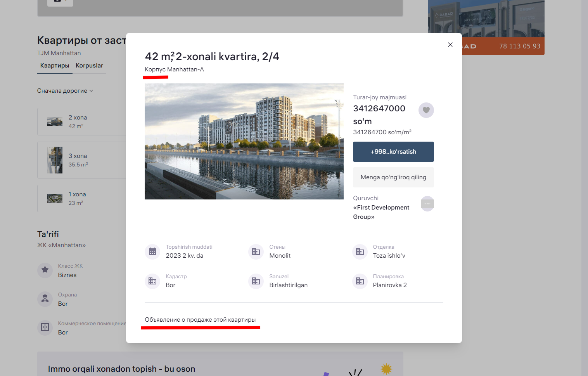Open the Manhattan riverside building photo

244,141
